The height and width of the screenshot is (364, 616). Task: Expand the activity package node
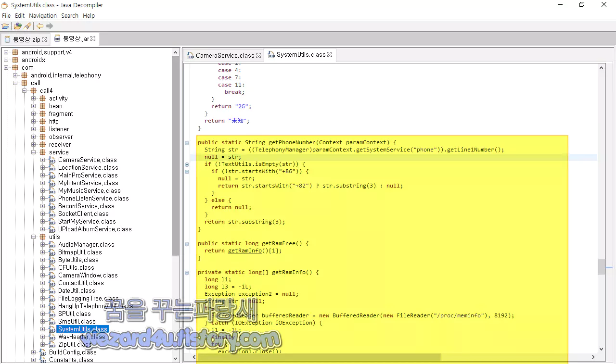point(34,98)
